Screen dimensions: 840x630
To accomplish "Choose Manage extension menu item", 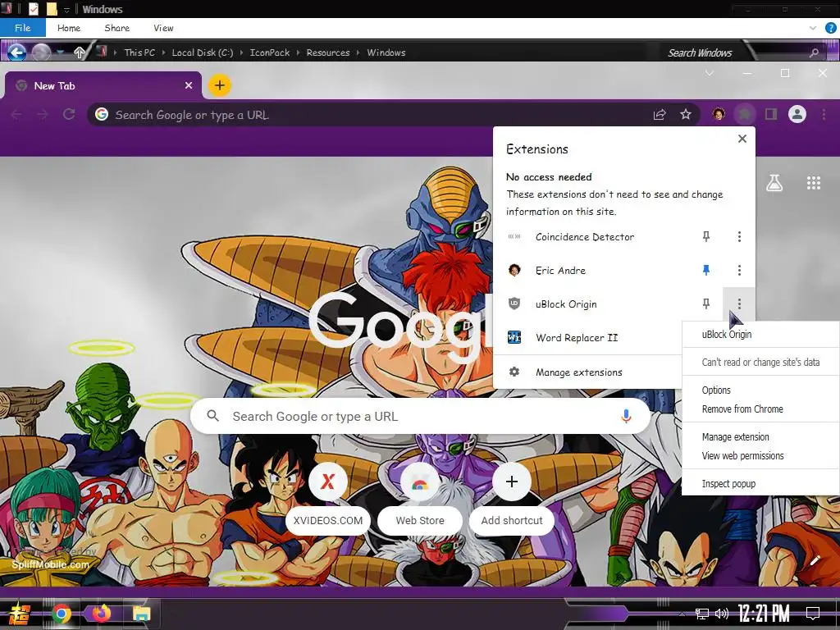I will [736, 436].
